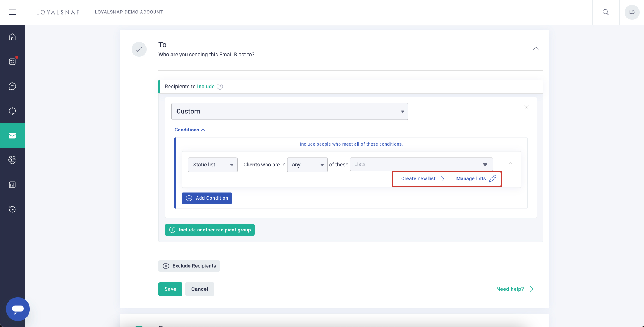
Task: Remove the Custom recipient group
Action: point(527,107)
